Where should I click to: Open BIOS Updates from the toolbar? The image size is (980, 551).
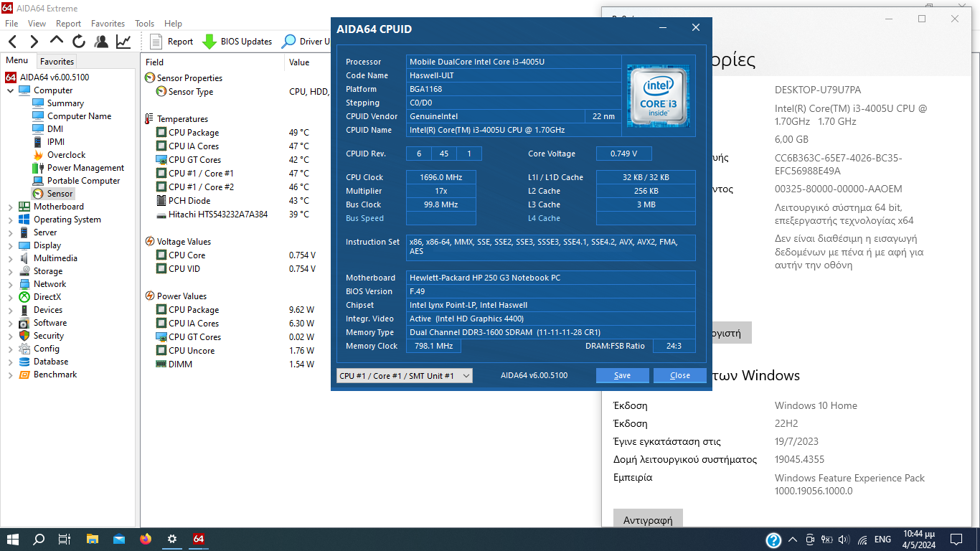pos(237,42)
